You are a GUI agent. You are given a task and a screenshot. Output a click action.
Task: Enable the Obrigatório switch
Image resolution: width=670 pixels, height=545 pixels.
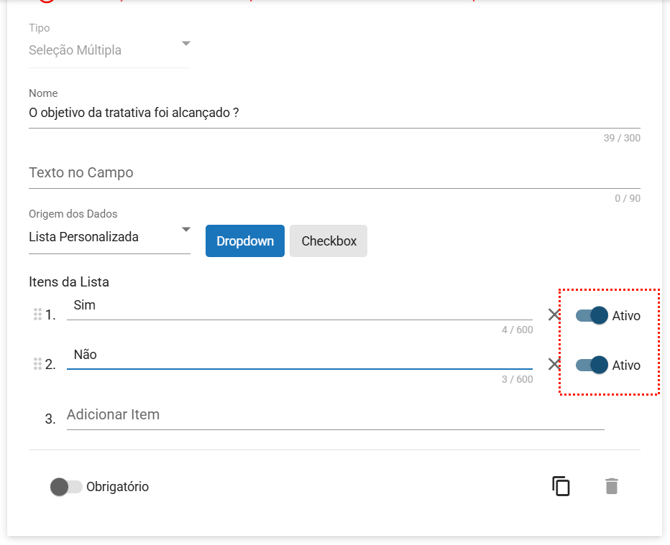pyautogui.click(x=66, y=487)
